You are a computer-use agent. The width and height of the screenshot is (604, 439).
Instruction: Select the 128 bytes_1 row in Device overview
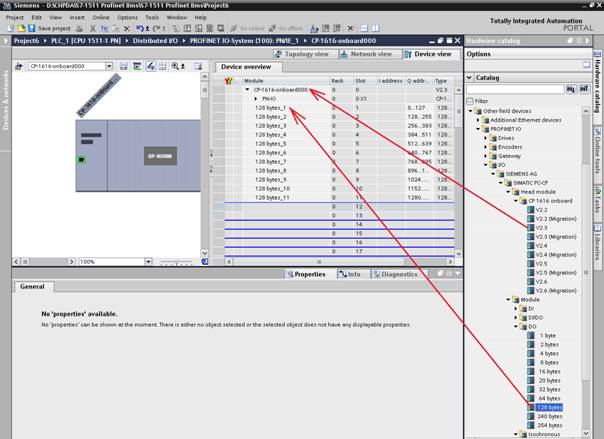click(271, 108)
